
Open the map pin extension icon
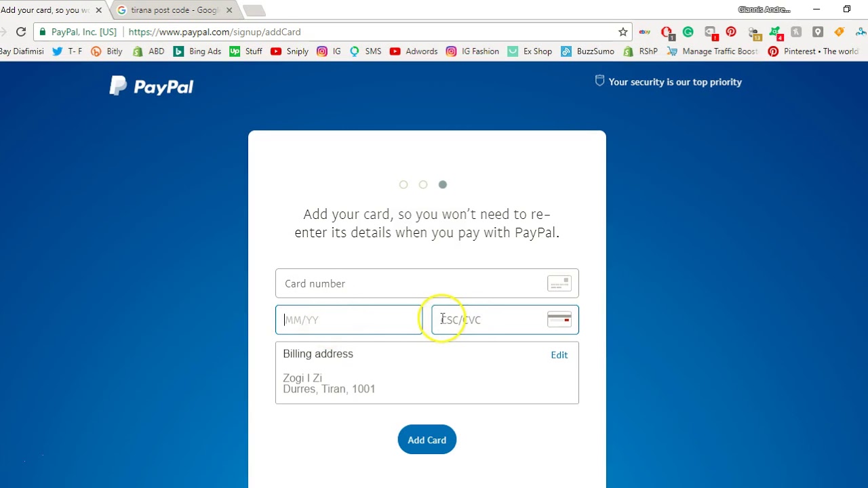(x=818, y=32)
